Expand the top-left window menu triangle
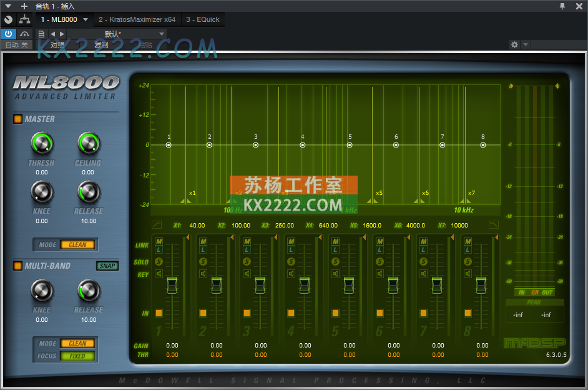 8,6
